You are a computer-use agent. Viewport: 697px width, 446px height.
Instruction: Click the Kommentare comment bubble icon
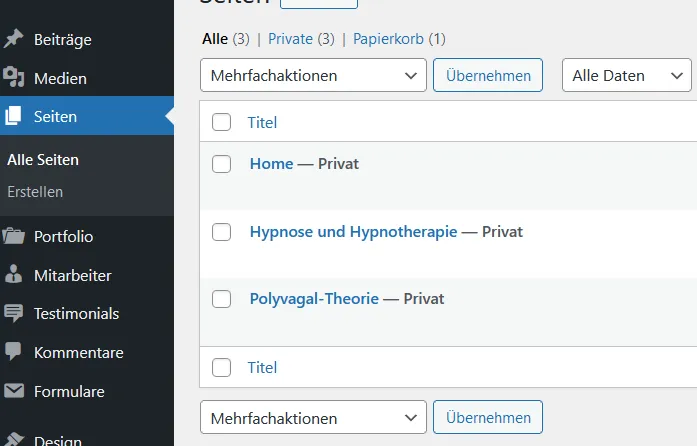[13, 352]
